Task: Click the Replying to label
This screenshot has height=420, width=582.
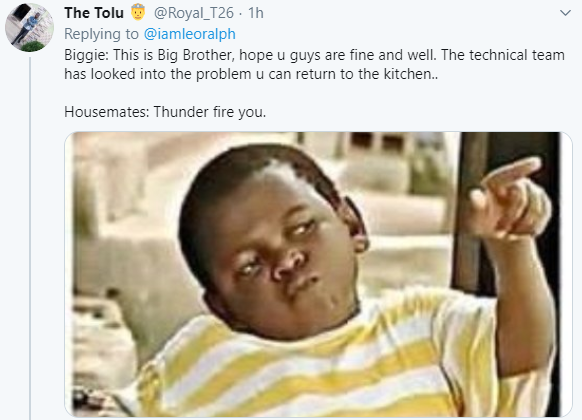Action: tap(101, 34)
